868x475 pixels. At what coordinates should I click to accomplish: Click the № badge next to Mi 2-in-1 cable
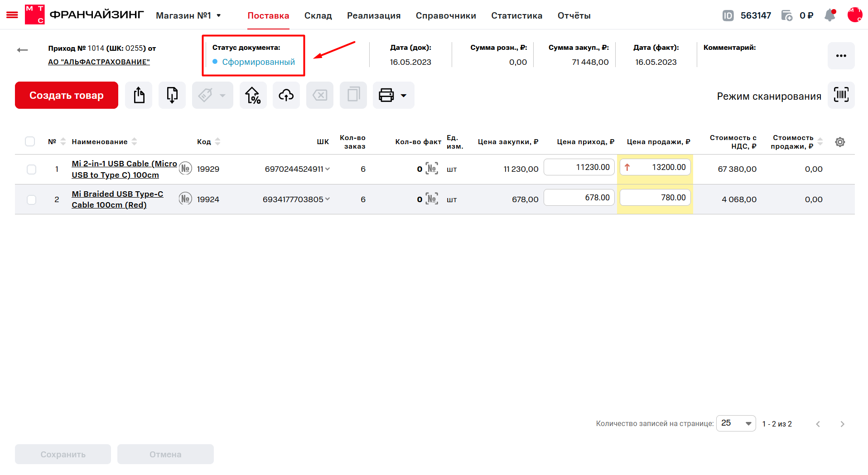pos(185,168)
